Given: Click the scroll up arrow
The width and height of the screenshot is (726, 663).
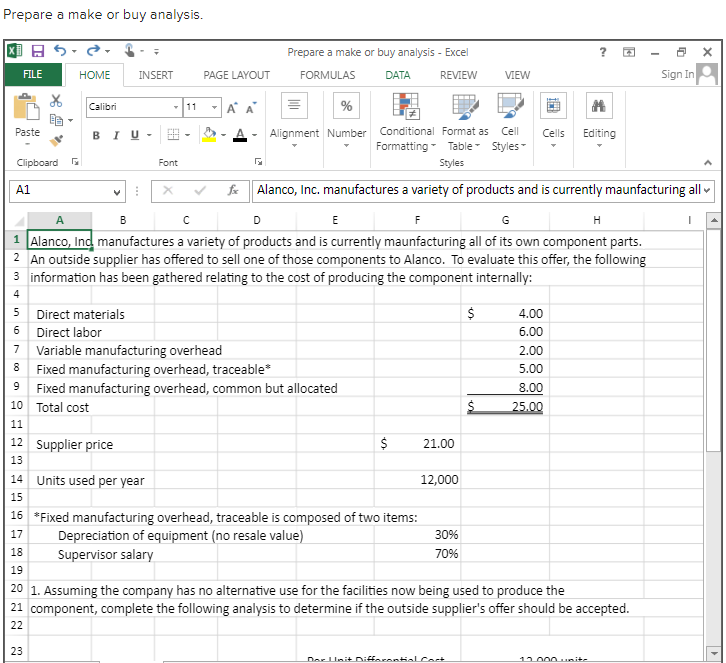Looking at the screenshot, I should pos(713,220).
